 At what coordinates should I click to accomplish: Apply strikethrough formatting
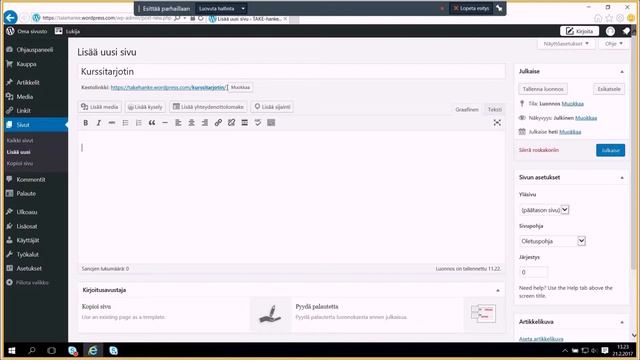point(112,122)
